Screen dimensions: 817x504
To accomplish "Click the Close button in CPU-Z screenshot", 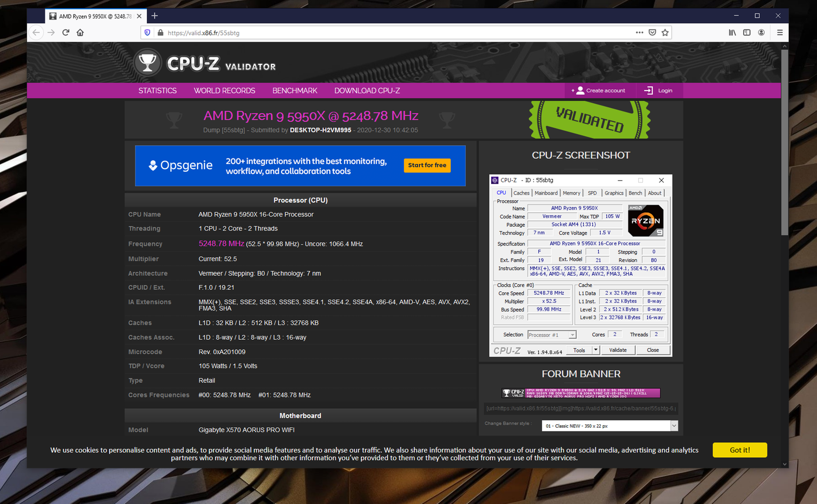I will click(x=653, y=350).
